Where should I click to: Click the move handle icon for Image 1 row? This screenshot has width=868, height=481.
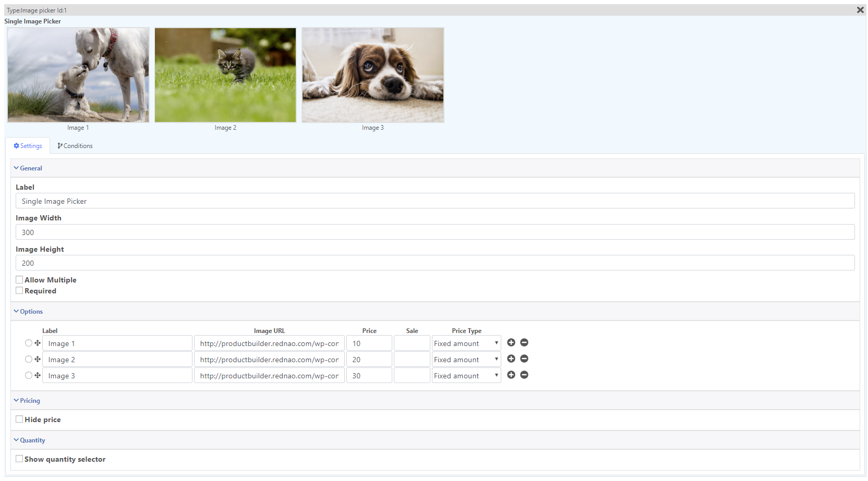38,343
